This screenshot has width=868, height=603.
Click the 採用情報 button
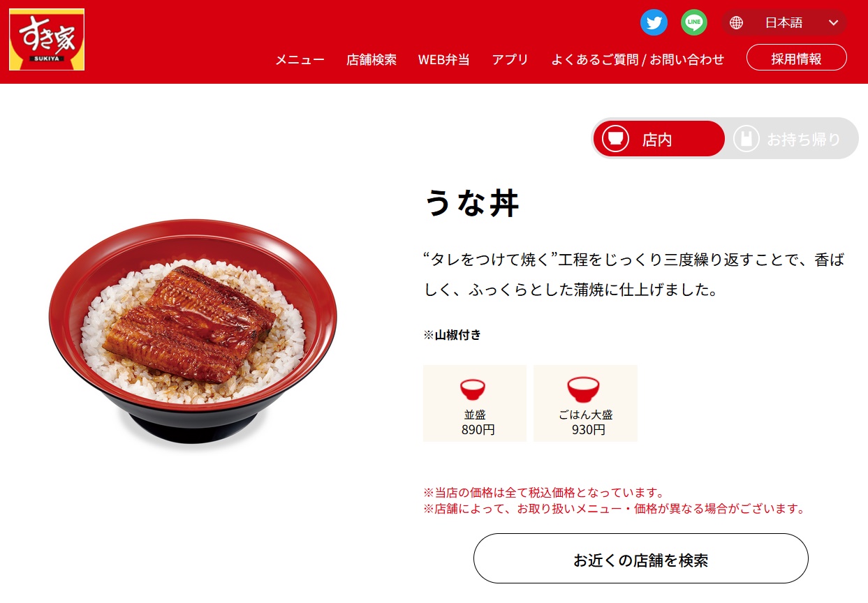(x=797, y=58)
